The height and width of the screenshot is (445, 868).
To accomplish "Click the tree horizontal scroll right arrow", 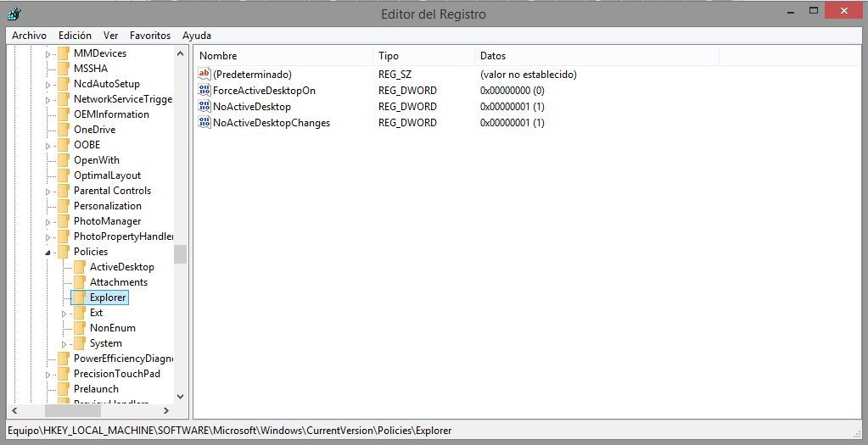I will point(166,411).
